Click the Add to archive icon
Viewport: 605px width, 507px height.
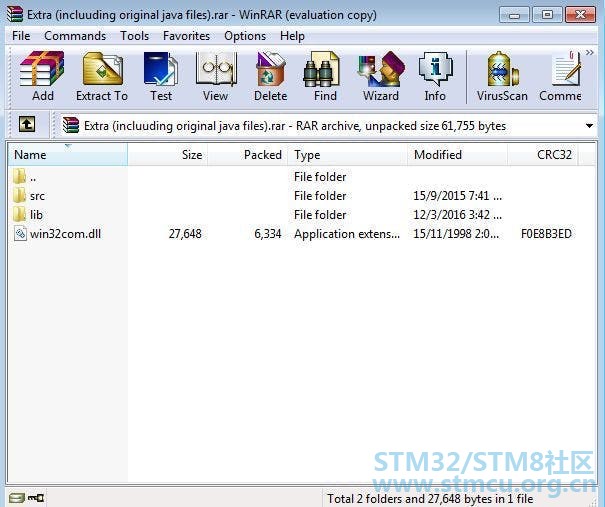click(42, 69)
